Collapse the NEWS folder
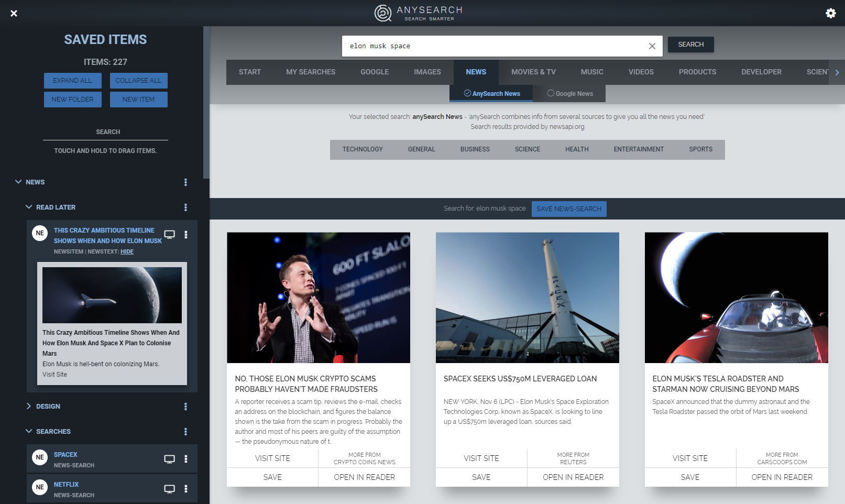Viewport: 845px width, 504px height. pyautogui.click(x=18, y=182)
